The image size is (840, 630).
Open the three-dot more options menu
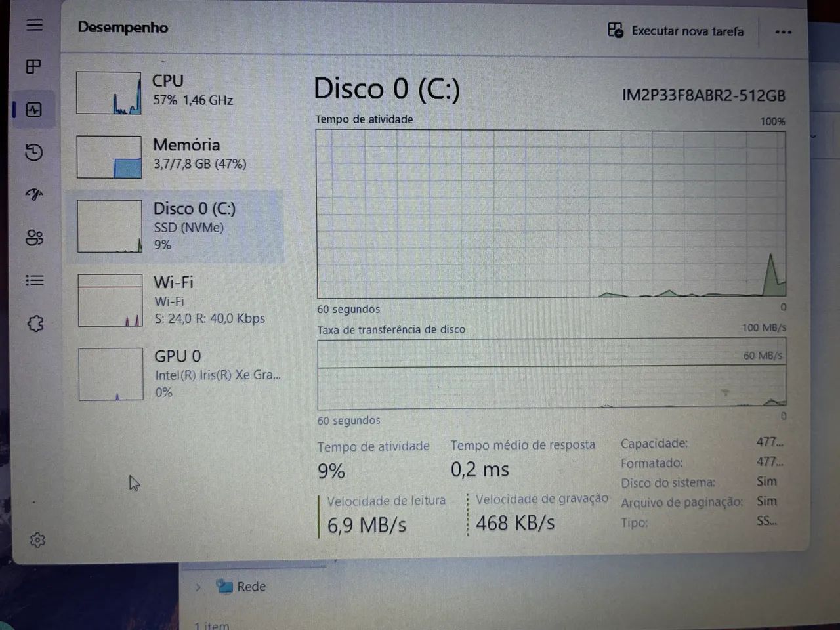pyautogui.click(x=783, y=32)
